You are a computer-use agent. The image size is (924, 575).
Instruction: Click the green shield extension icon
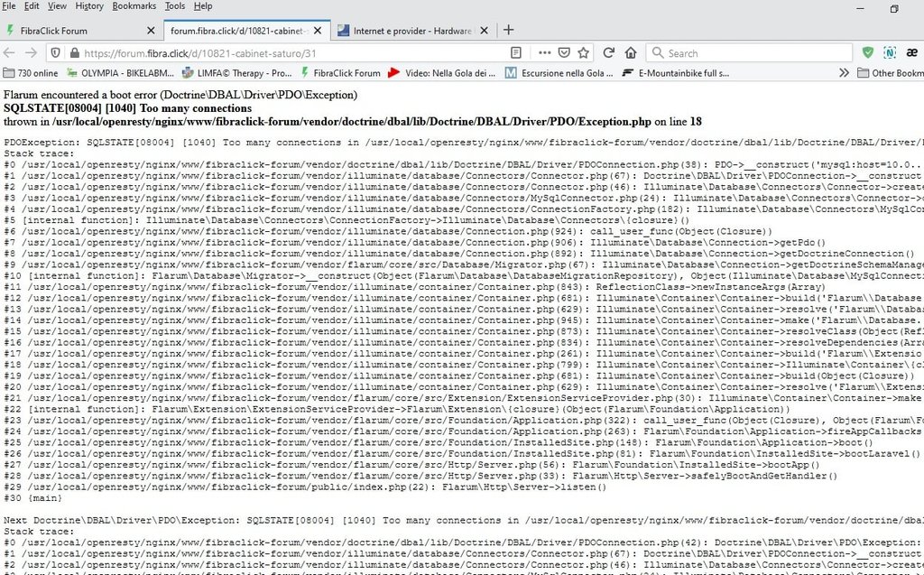(867, 52)
